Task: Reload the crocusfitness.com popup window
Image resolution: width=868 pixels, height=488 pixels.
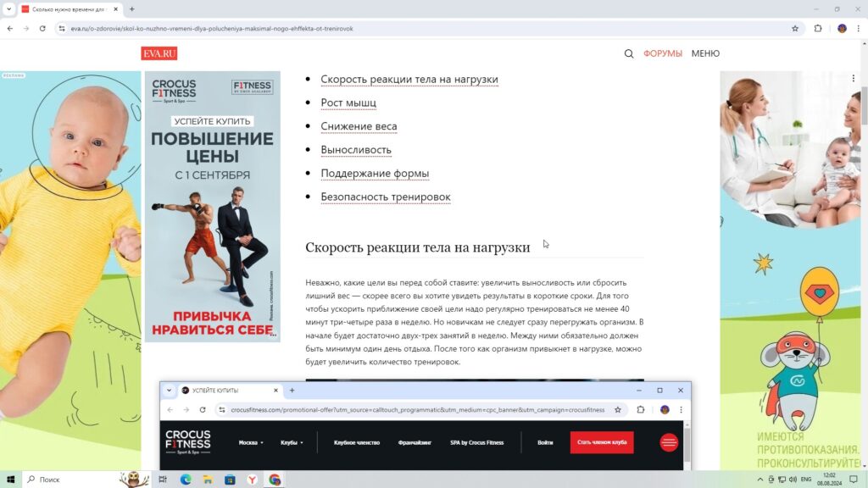Action: pyautogui.click(x=203, y=409)
